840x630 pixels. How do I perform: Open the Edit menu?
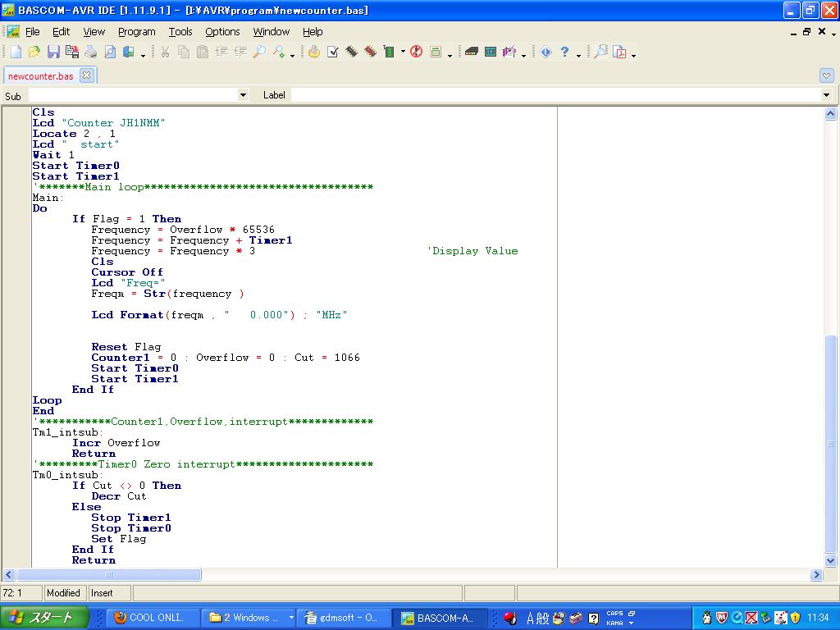pos(61,32)
